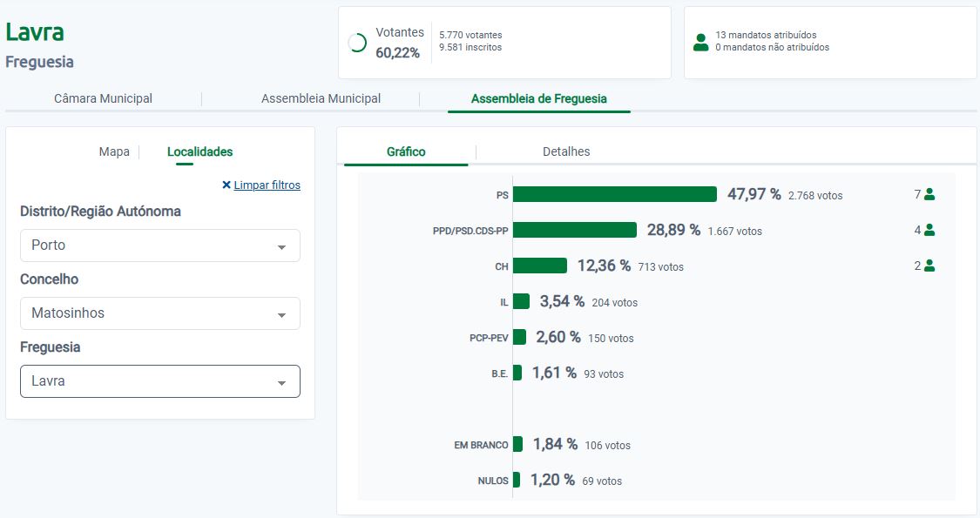Screen dimensions: 980x518
Task: Select the Localidades view tab
Action: [x=199, y=152]
